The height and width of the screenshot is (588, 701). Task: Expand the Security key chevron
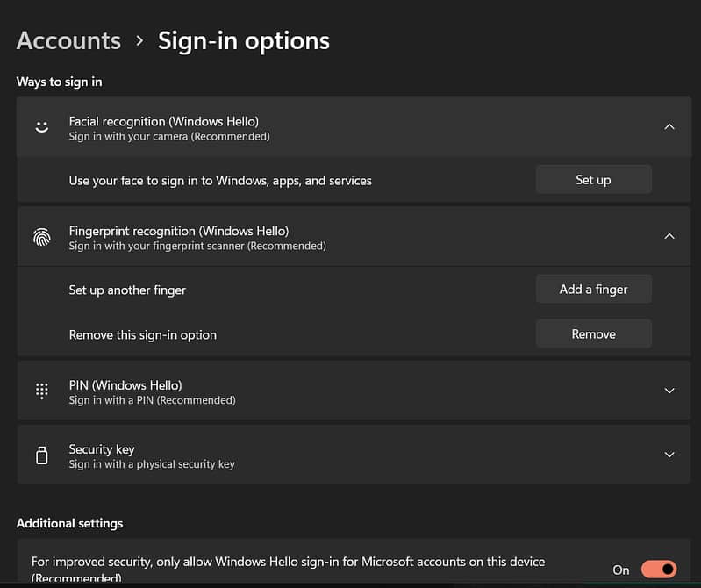[x=669, y=455]
